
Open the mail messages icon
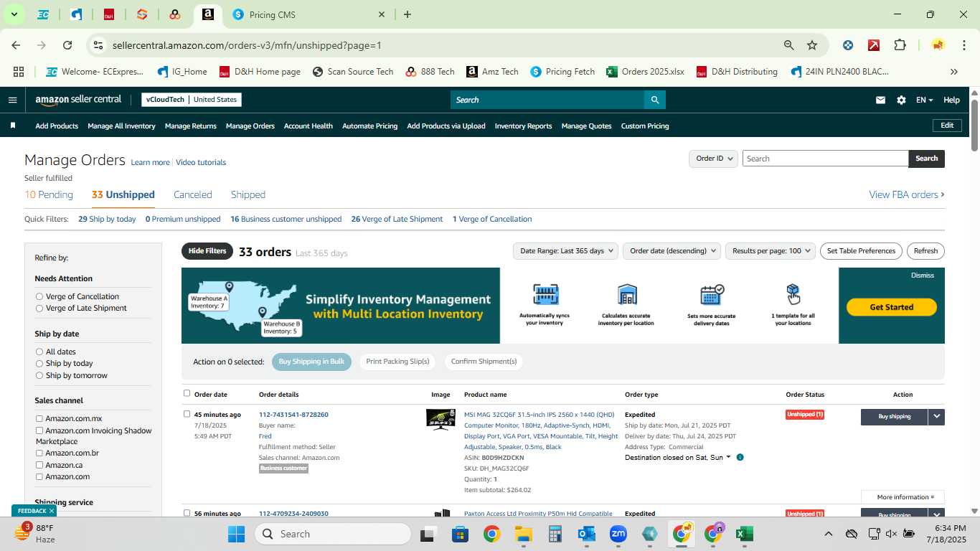tap(880, 100)
